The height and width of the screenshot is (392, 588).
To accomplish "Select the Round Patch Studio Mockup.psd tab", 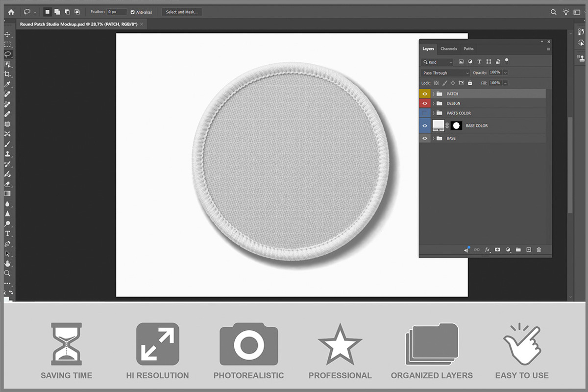I will point(81,24).
